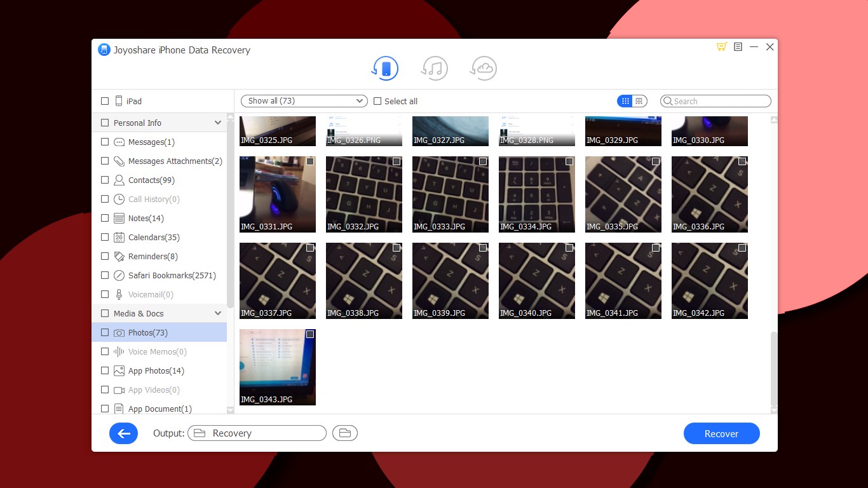Screen dimensions: 868x488
Task: Click the Recover button
Action: (722, 433)
